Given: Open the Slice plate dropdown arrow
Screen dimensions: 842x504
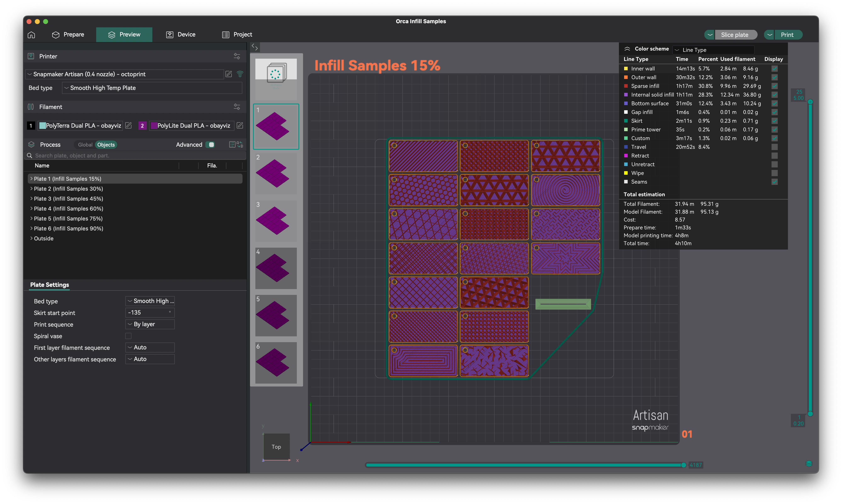Looking at the screenshot, I should [710, 35].
